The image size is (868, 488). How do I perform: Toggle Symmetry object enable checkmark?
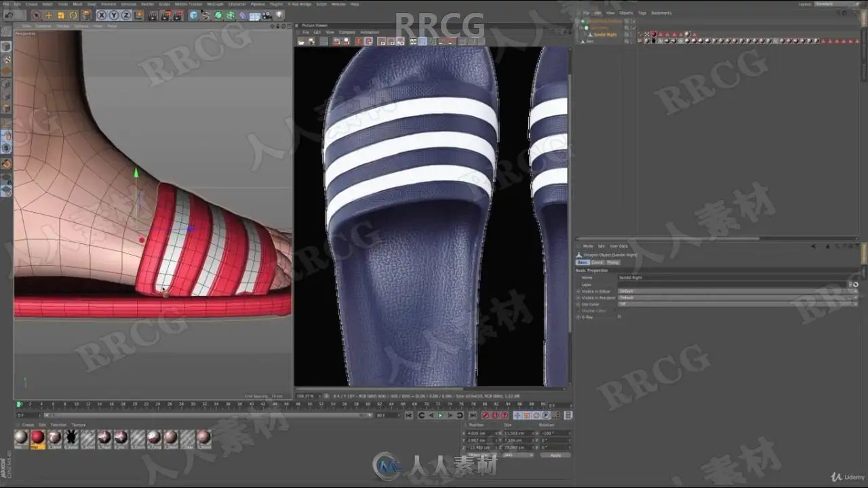[x=634, y=28]
